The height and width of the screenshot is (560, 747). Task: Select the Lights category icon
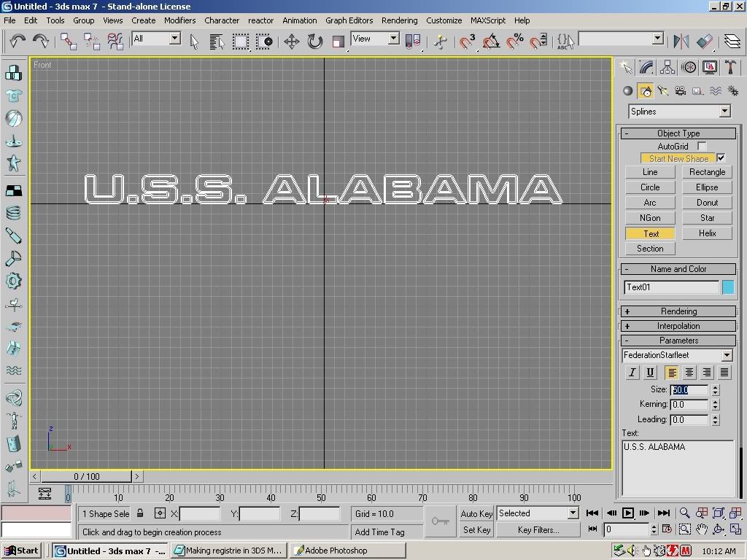point(662,90)
